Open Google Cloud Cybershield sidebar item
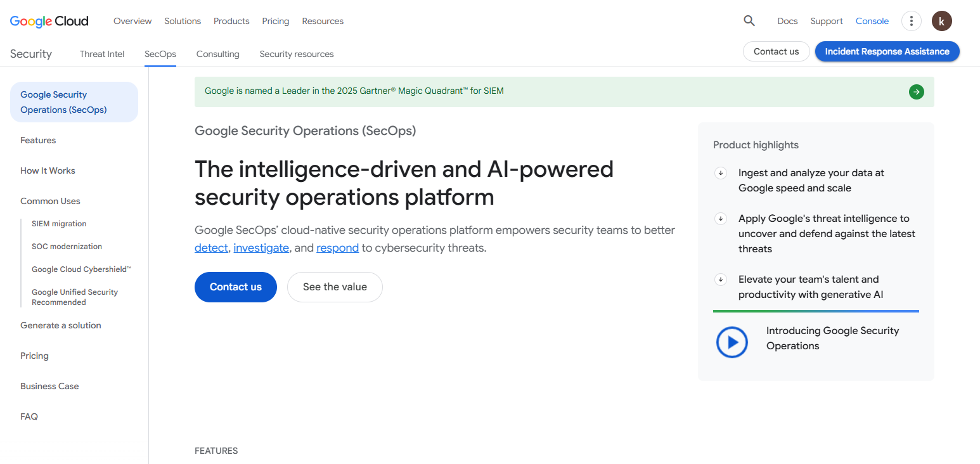Screen dimensions: 980x464 pos(82,269)
